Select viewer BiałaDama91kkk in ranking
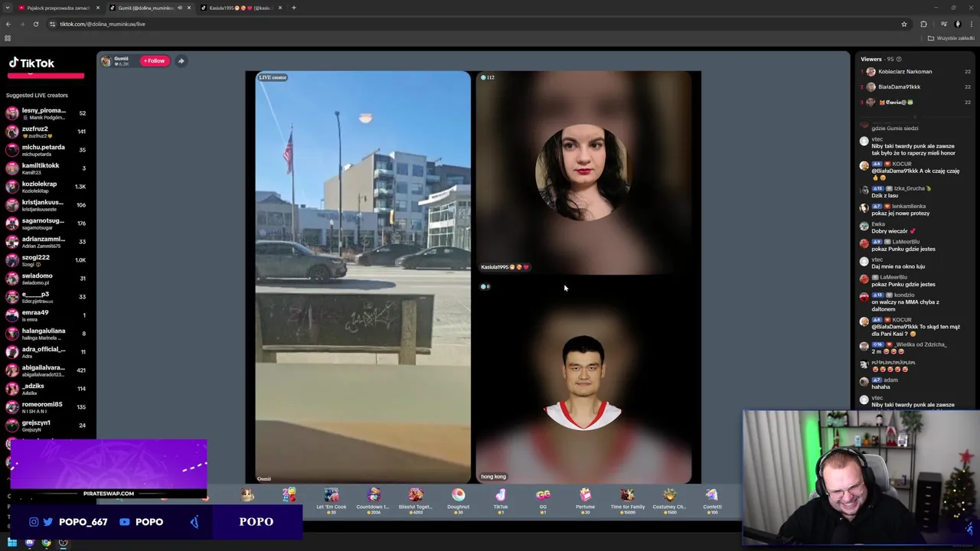The image size is (980, 551). point(916,87)
